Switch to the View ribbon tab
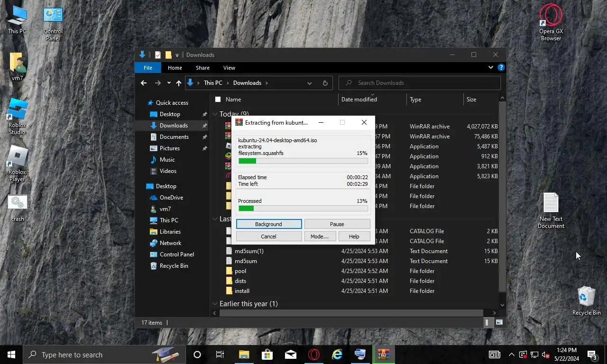This screenshot has height=364, width=607. click(x=229, y=68)
